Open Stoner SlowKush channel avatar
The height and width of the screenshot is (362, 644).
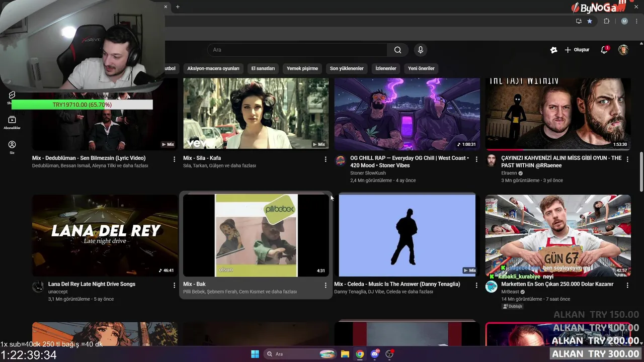click(341, 161)
